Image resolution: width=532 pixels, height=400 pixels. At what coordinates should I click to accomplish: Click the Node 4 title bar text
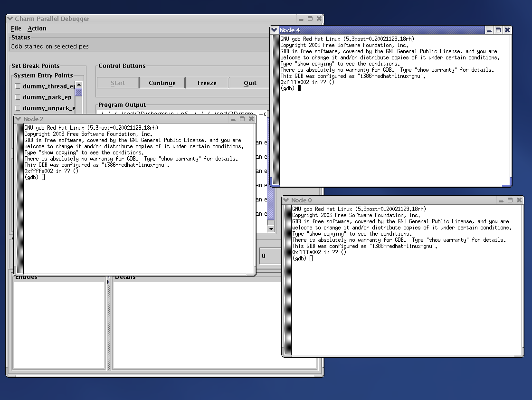coord(289,30)
